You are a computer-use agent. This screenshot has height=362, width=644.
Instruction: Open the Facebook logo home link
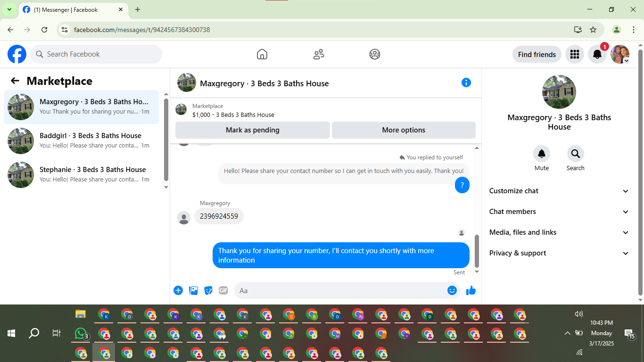[17, 54]
